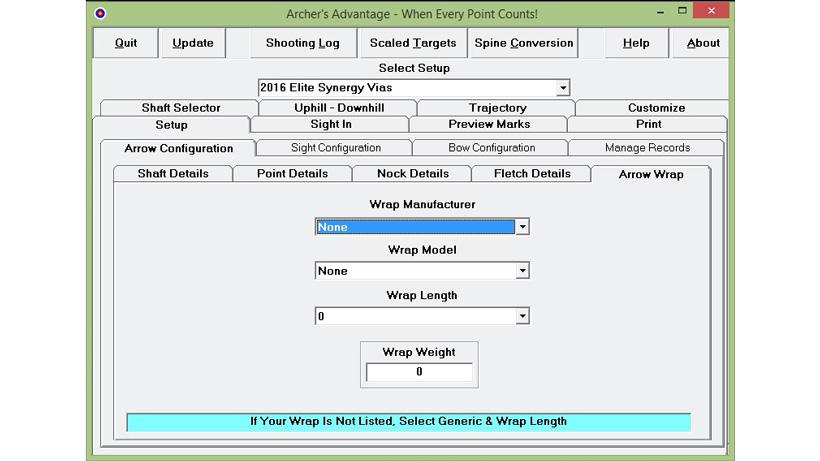Expand the Select Setup dropdown arrow
The height and width of the screenshot is (461, 820).
click(x=563, y=88)
